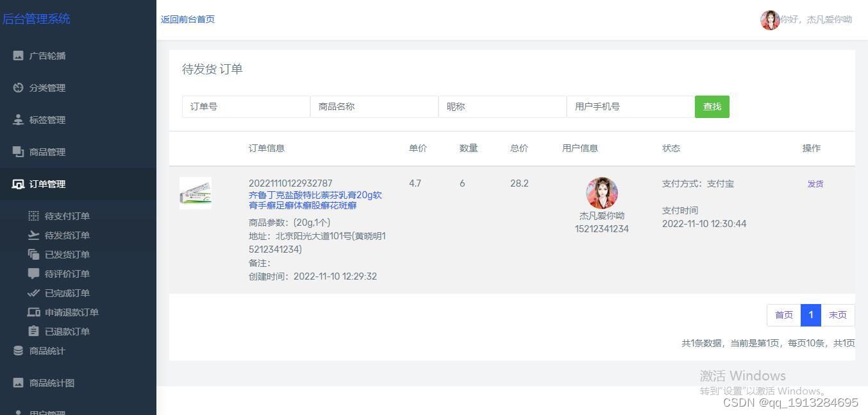Image resolution: width=868 pixels, height=415 pixels.
Task: Click 后台管理系统 title link
Action: 36,19
